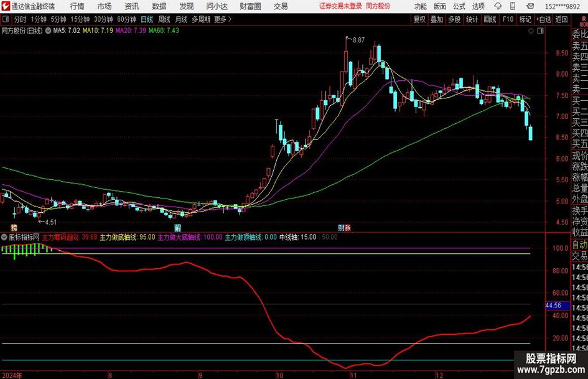Viewport: 588px width, 379px height.
Task: Switch to 30分钟 period
Action: pos(103,19)
